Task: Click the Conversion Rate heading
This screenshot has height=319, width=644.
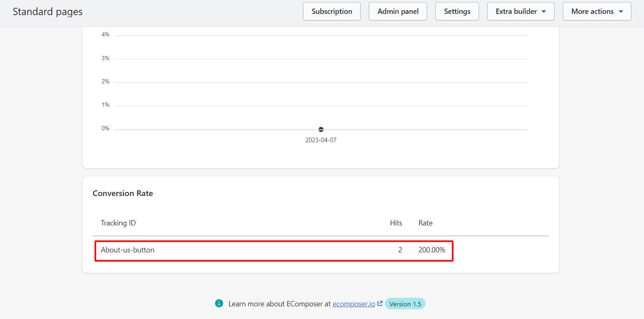Action: tap(123, 193)
